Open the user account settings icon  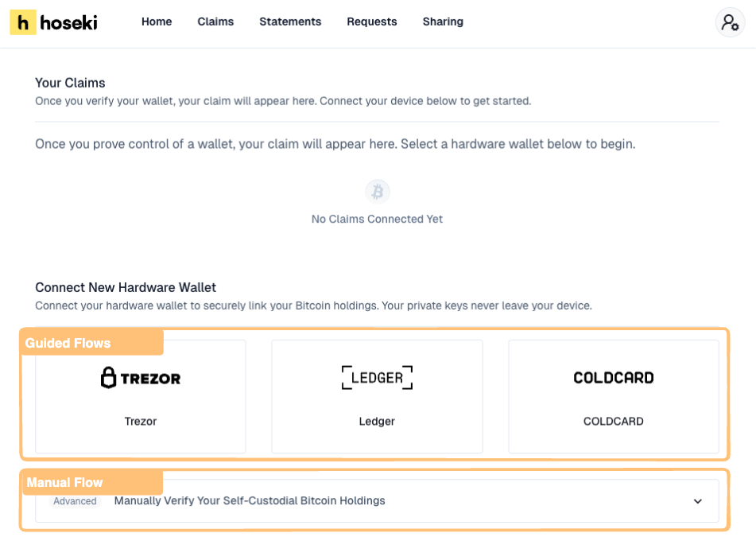pyautogui.click(x=730, y=22)
